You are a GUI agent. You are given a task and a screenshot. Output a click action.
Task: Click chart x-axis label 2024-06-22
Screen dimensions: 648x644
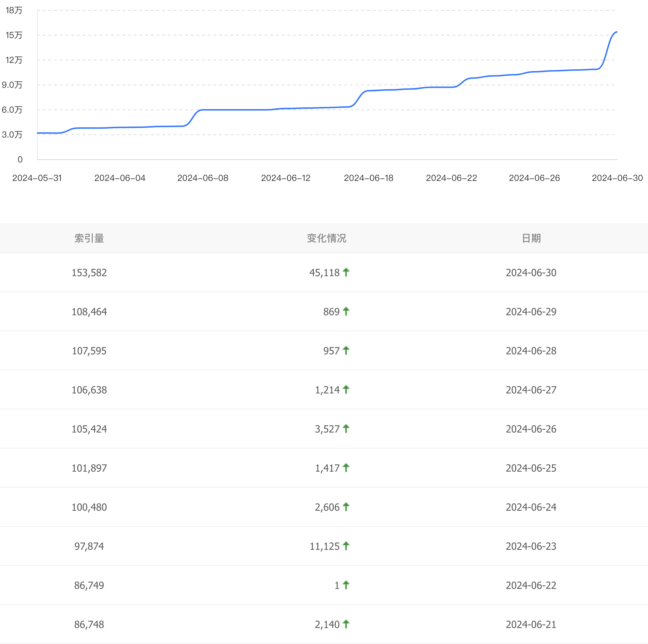pyautogui.click(x=451, y=178)
